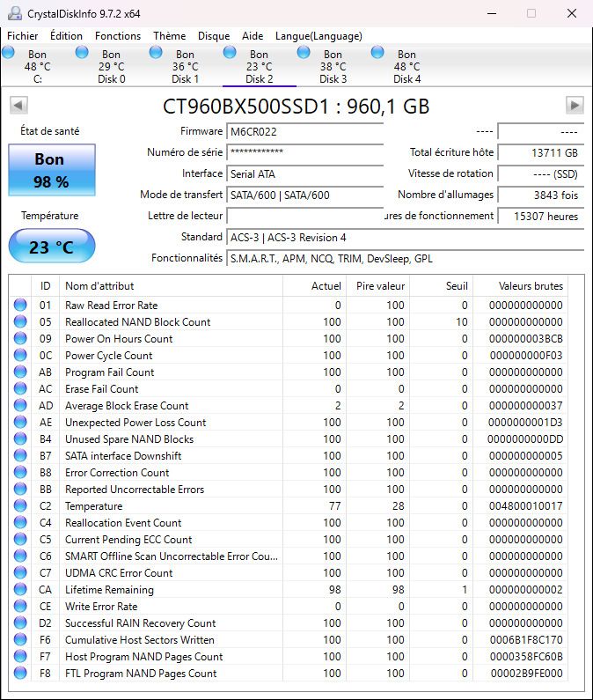Switch to the Disk 4 tab at 48 °C
Screen dimensions: 593x700
point(406,67)
